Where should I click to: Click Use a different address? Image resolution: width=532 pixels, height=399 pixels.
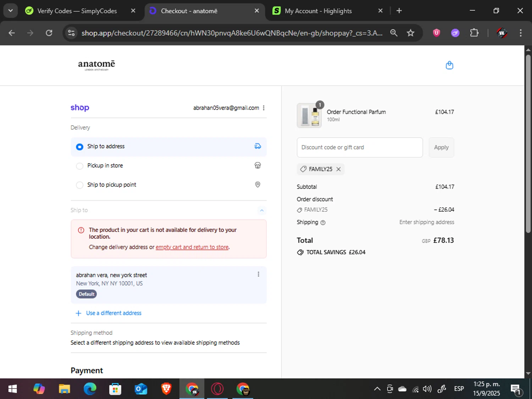pos(113,313)
